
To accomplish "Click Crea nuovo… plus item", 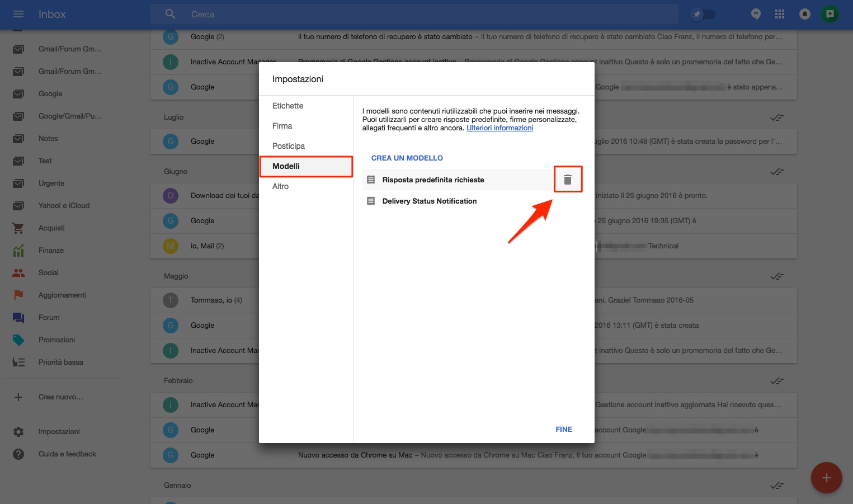I will (60, 397).
